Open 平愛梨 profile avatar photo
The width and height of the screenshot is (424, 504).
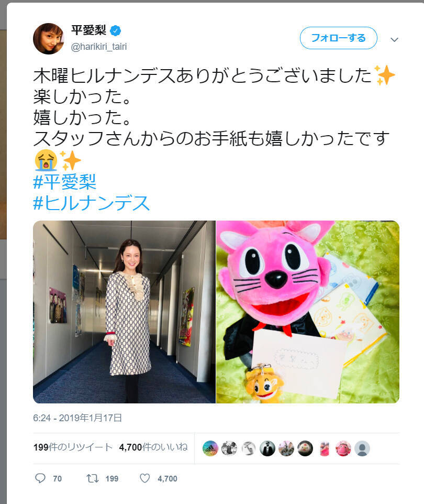point(49,39)
